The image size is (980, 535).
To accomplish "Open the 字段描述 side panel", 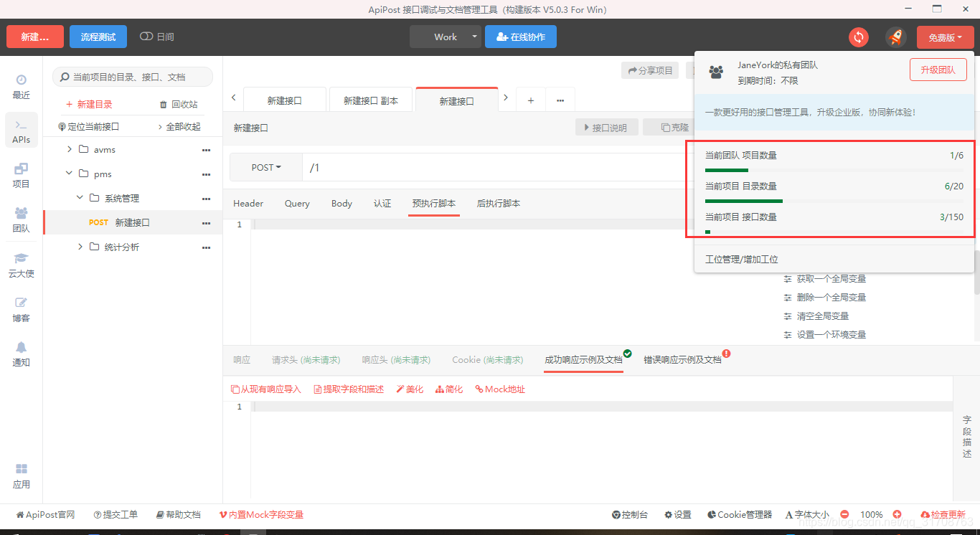I will pyautogui.click(x=966, y=437).
